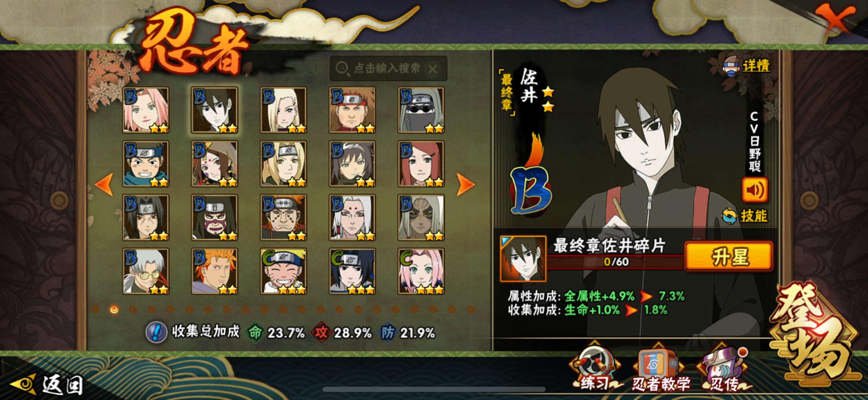Tap the blue collection bonus info icon

coord(156,332)
